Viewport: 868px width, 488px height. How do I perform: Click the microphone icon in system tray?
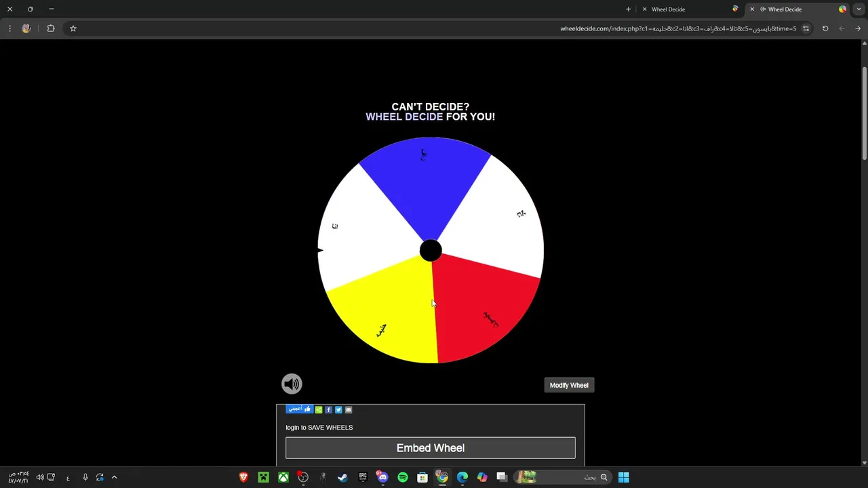[85, 477]
